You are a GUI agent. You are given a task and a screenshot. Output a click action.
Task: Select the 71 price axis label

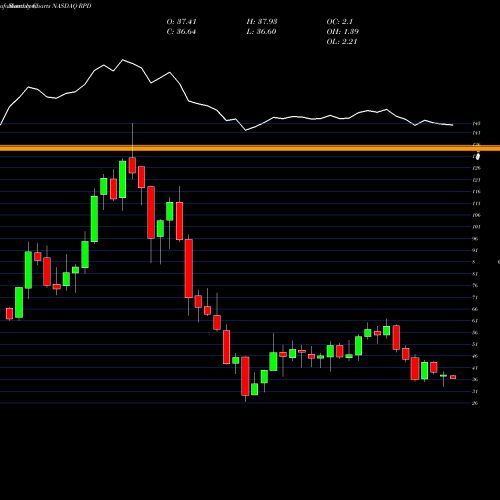click(475, 297)
